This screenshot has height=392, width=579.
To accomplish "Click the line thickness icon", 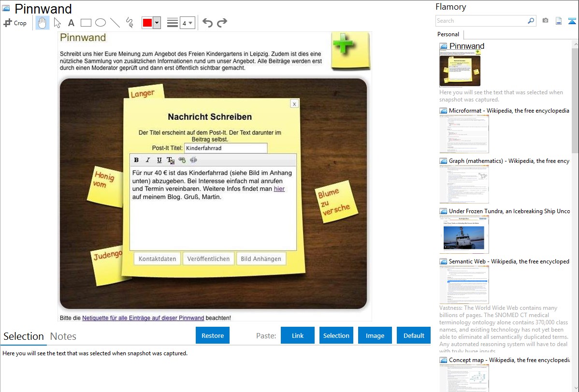I will [173, 23].
